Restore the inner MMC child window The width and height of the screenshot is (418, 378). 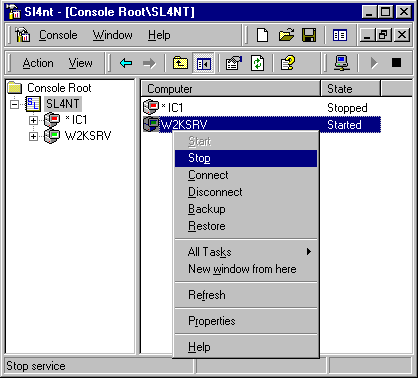tap(383, 35)
